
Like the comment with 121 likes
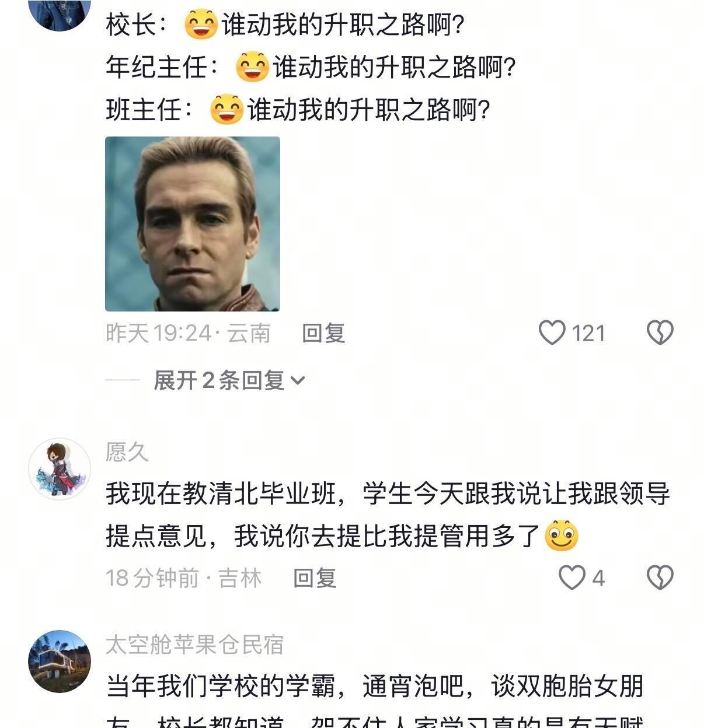(x=552, y=332)
